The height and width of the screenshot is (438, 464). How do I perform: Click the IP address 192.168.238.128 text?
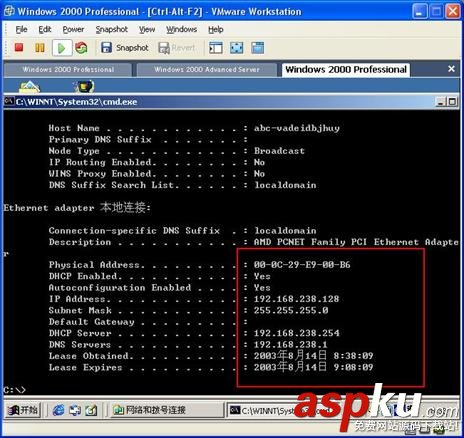[296, 299]
